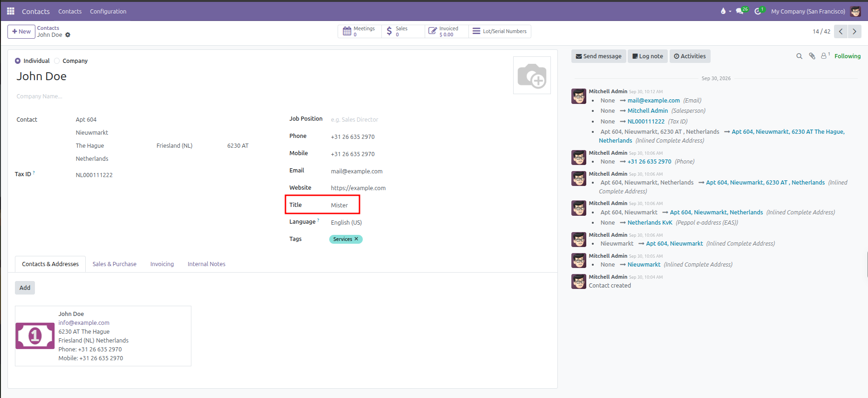Click the Contacts breadcrumb link
868x398 pixels.
click(x=48, y=28)
